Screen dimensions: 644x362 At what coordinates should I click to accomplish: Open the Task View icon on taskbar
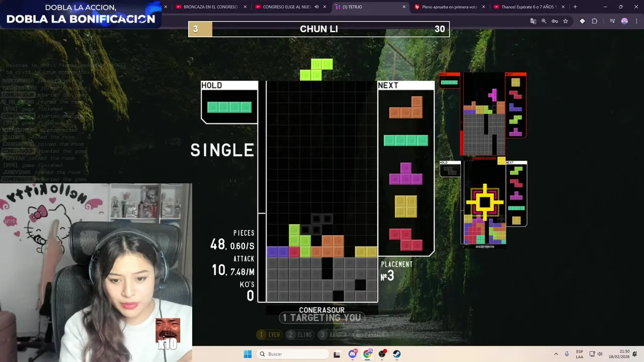[337, 354]
